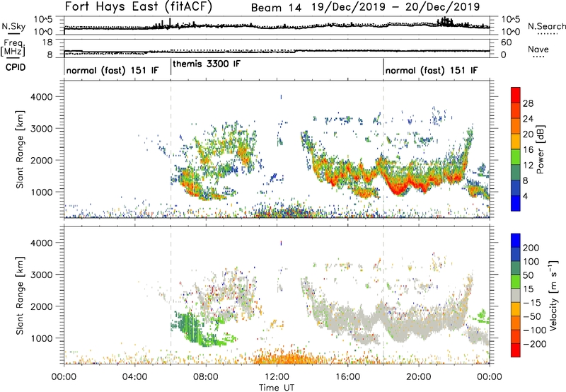
Task: Click the 'Time UT' axis label
Action: coord(277,387)
